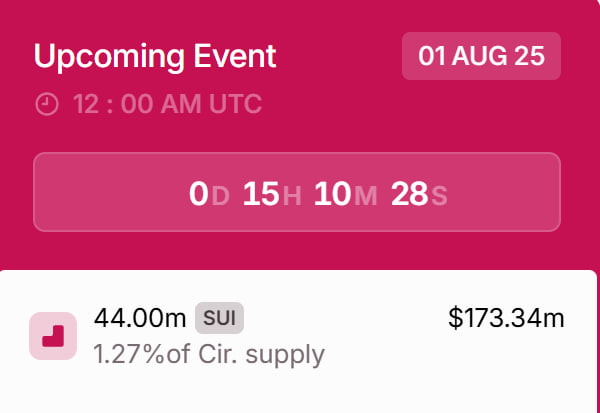600x413 pixels.
Task: Click the M minutes unit label
Action: click(x=366, y=196)
